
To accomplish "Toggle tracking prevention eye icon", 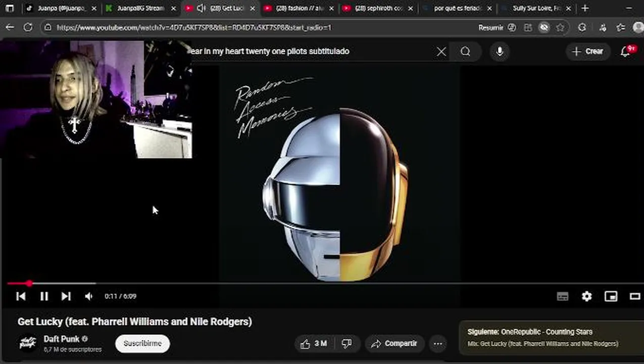I will [x=544, y=28].
